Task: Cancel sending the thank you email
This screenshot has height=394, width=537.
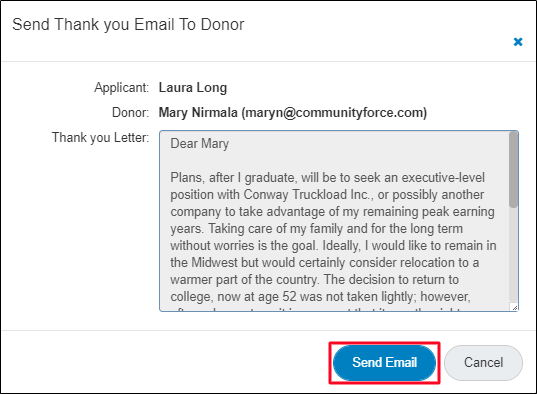Action: [x=483, y=362]
